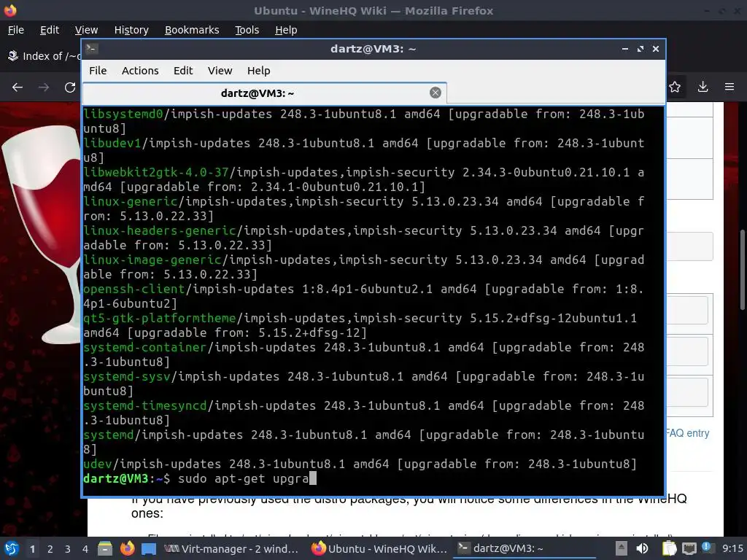Click systemd-timesyncd package name
The height and width of the screenshot is (560, 747).
(145, 405)
